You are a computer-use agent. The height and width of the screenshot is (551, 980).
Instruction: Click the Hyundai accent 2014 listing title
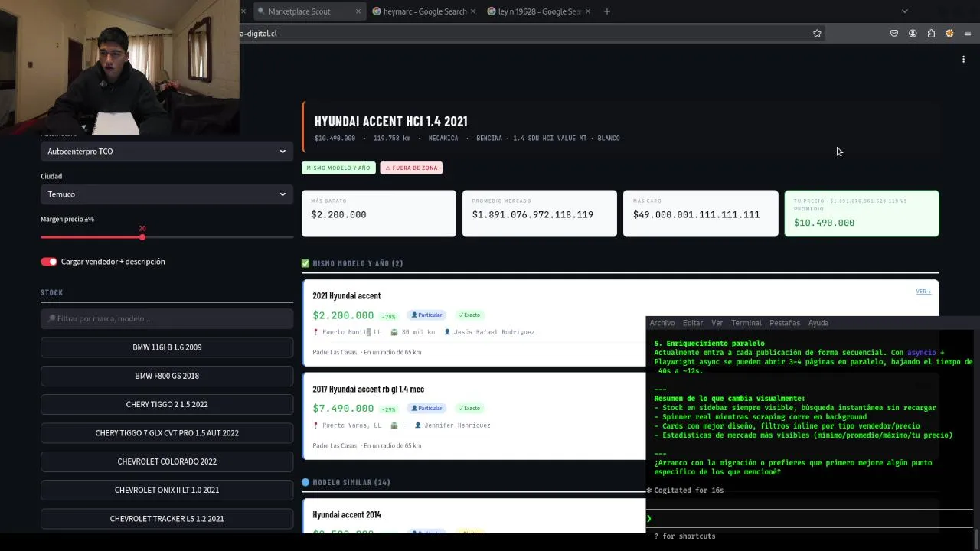347,515
